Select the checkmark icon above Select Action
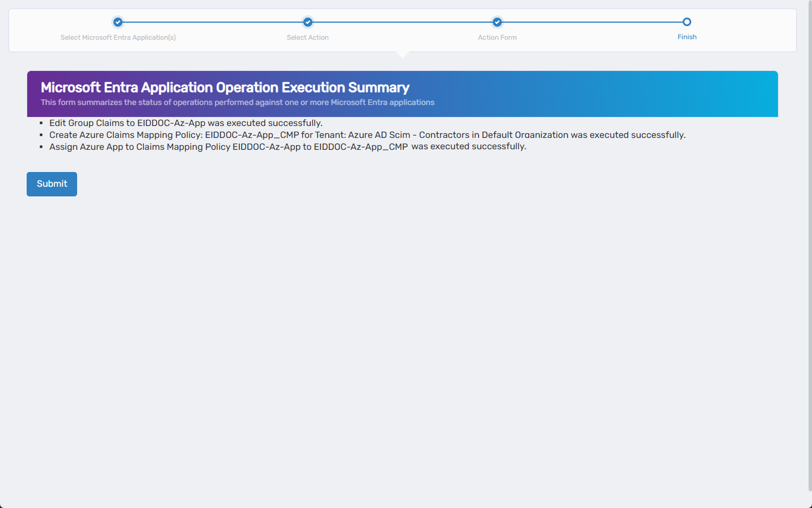Image resolution: width=812 pixels, height=508 pixels. coord(307,22)
